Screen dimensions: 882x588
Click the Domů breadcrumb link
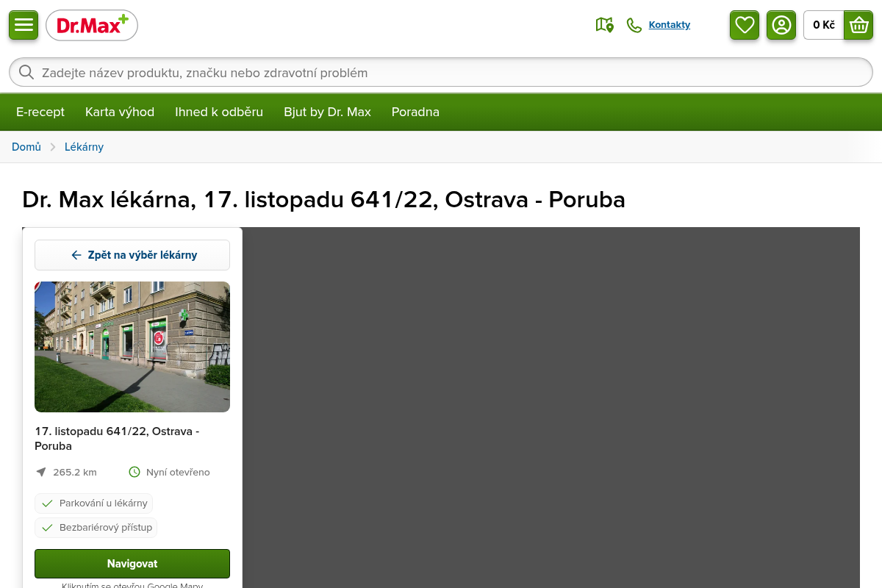(26, 147)
